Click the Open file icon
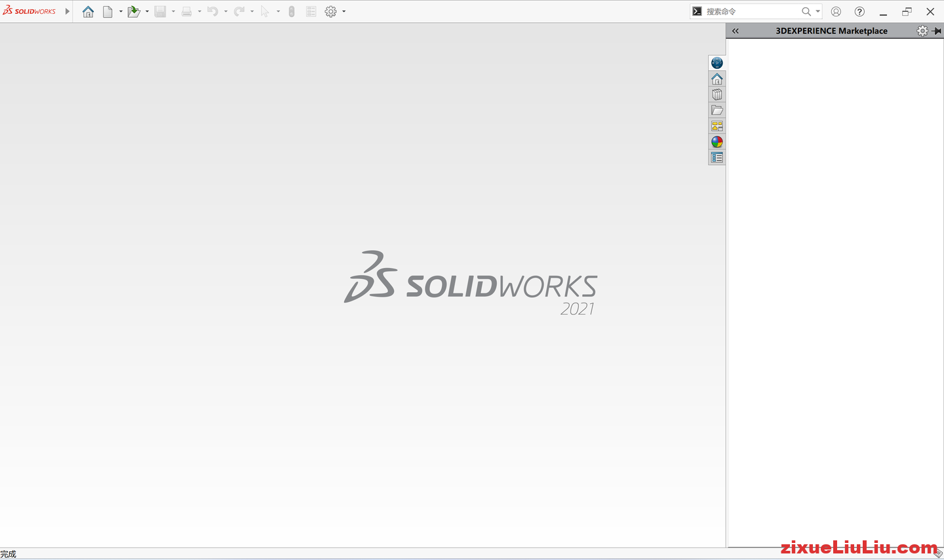Screen dimensions: 944x560 (x=133, y=11)
